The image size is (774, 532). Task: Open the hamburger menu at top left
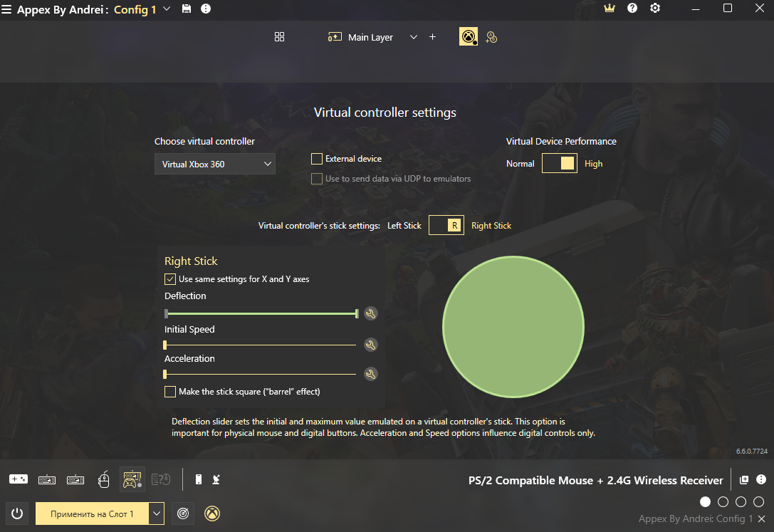tap(6, 9)
